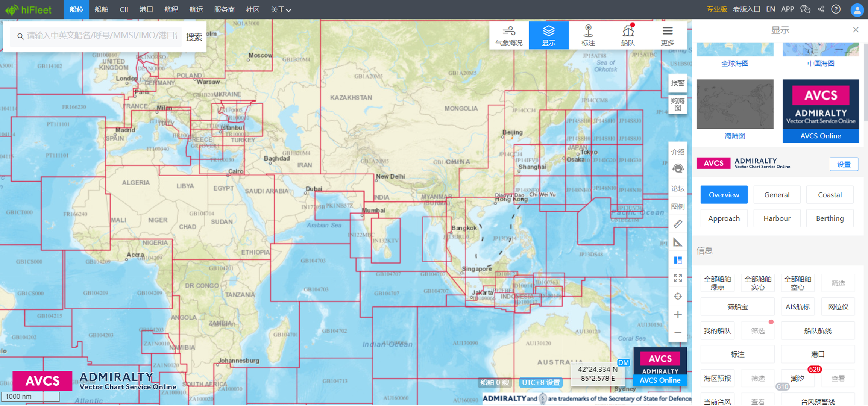This screenshot has height=406, width=868.
Task: Click the 显示 layers icon
Action: [x=548, y=36]
